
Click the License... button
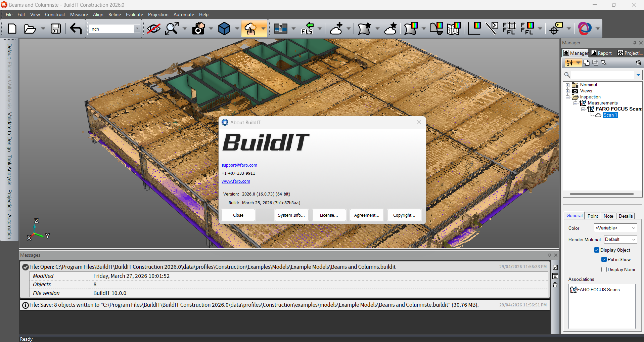[329, 215]
